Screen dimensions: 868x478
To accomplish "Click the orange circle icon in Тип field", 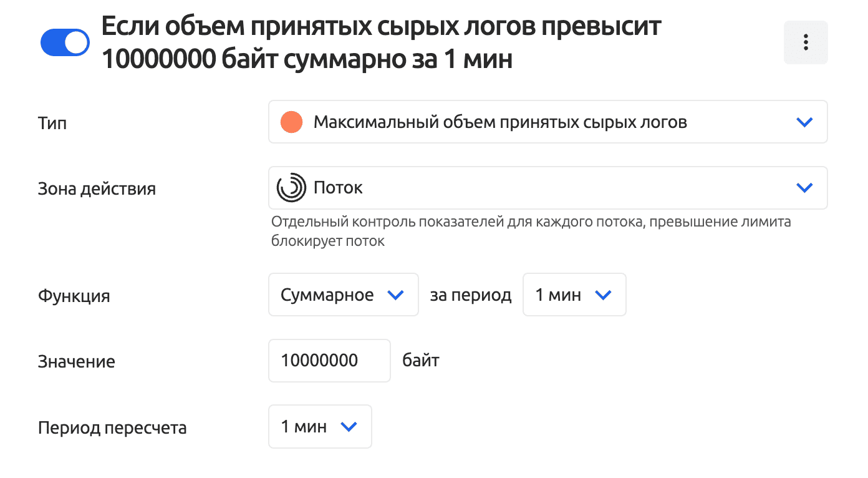I will [x=291, y=122].
